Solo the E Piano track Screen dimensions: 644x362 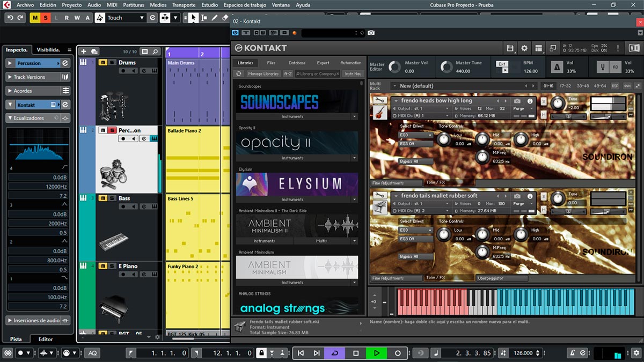(112, 266)
